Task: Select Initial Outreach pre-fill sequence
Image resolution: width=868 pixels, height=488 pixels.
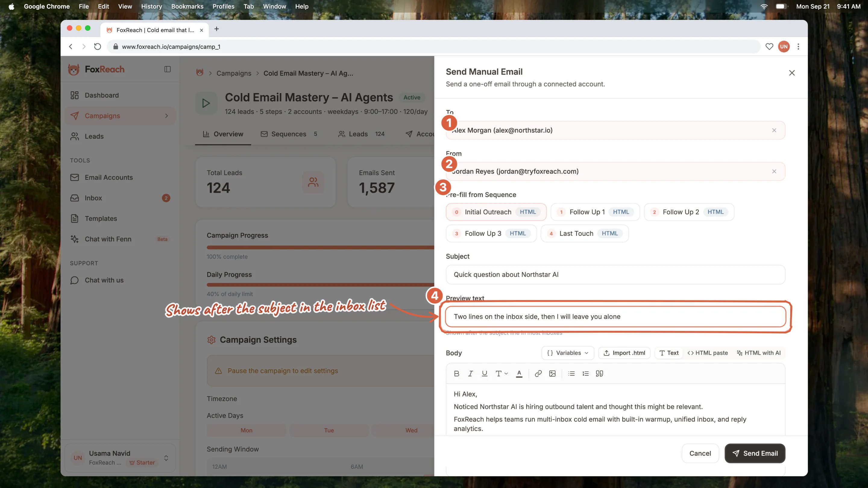Action: 496,212
